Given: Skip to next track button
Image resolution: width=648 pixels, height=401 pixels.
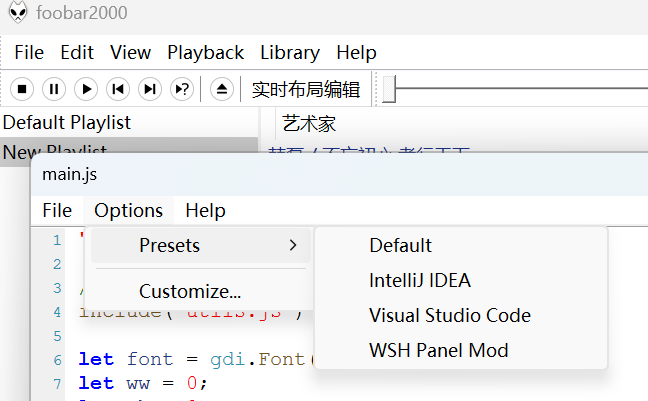Looking at the screenshot, I should coord(150,89).
